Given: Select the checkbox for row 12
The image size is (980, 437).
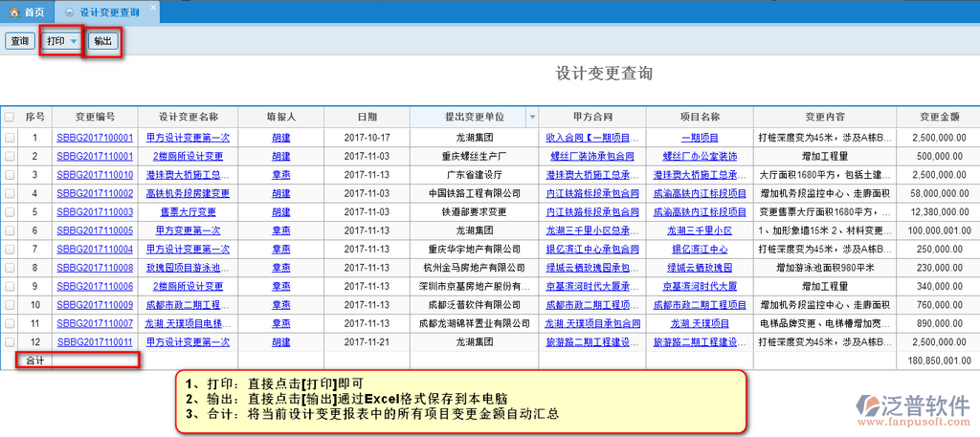Looking at the screenshot, I should tap(10, 341).
